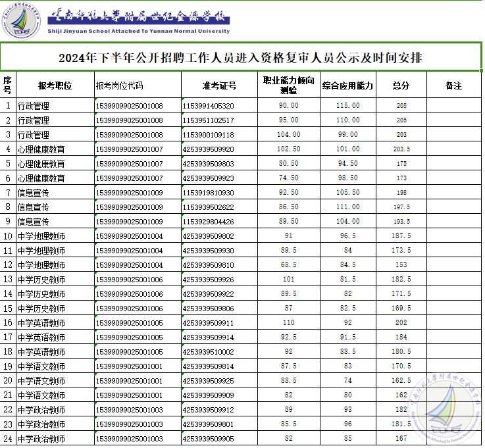Select 信息宣传 cell in row 7
Image resolution: width=485 pixels, height=448 pixels.
pyautogui.click(x=34, y=193)
